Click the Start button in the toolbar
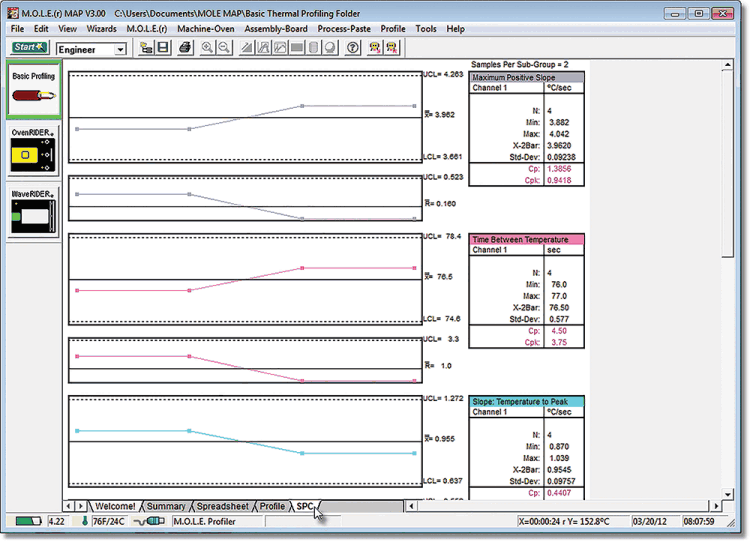Viewport: 750px width, 542px height. click(30, 47)
